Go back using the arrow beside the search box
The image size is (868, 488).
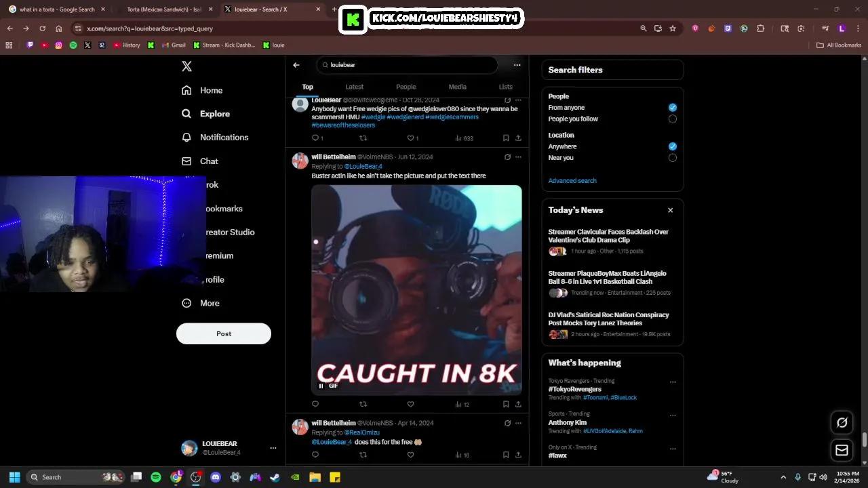(296, 65)
